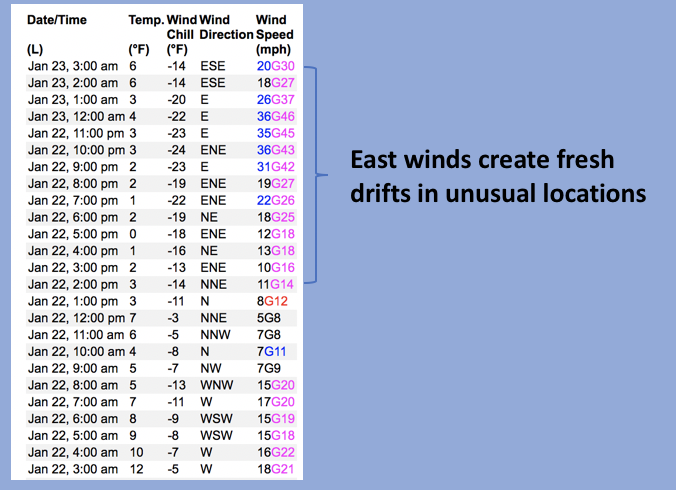Click the Jan 22, 3:00 am timestamp

73,469
